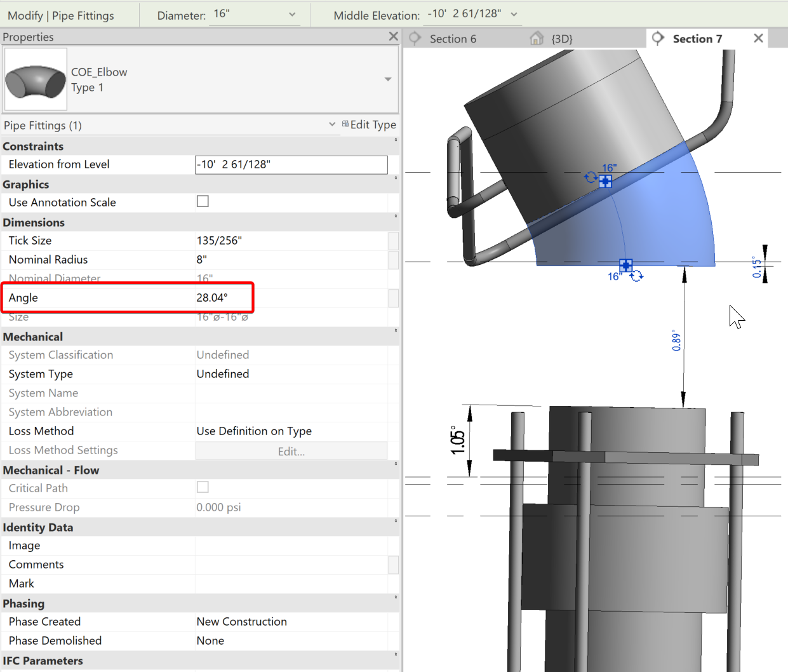Collapse the Mechanical - Flow group
The height and width of the screenshot is (672, 788).
click(x=396, y=464)
